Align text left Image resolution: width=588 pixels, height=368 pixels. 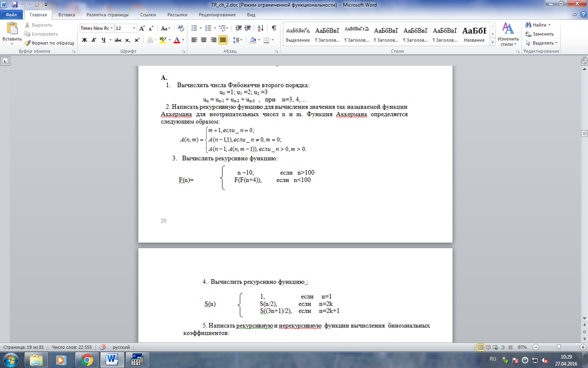click(194, 40)
